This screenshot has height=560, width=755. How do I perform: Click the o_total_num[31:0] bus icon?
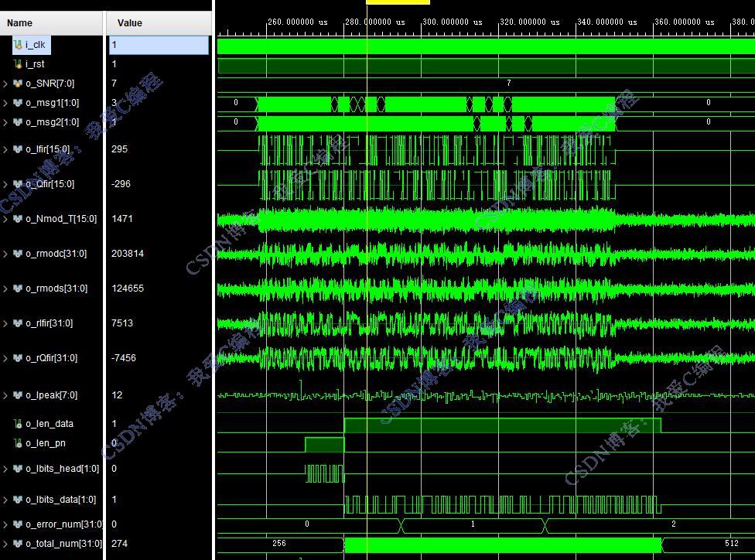[18, 543]
